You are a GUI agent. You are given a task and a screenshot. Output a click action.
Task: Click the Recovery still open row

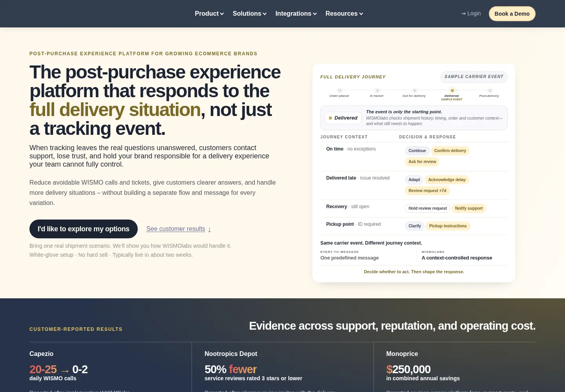414,209
